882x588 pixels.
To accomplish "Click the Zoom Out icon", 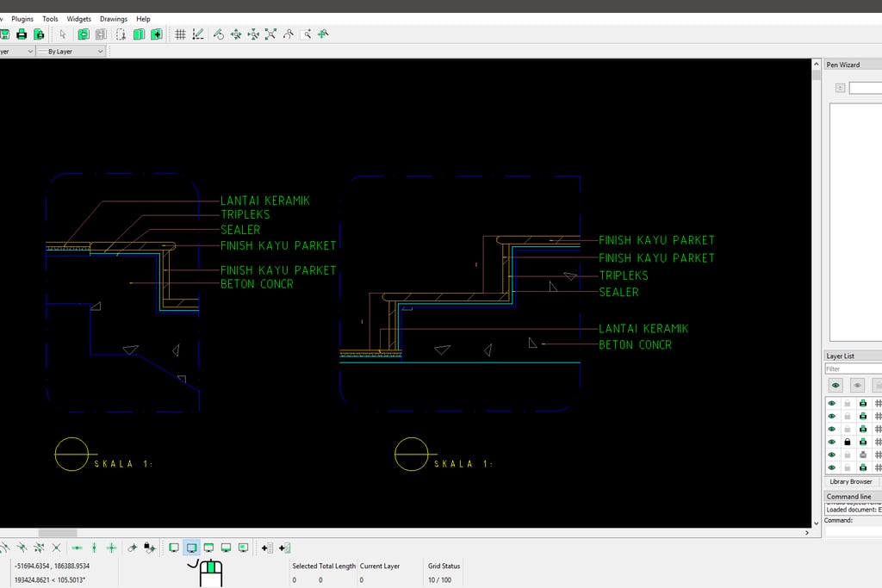I will point(254,34).
